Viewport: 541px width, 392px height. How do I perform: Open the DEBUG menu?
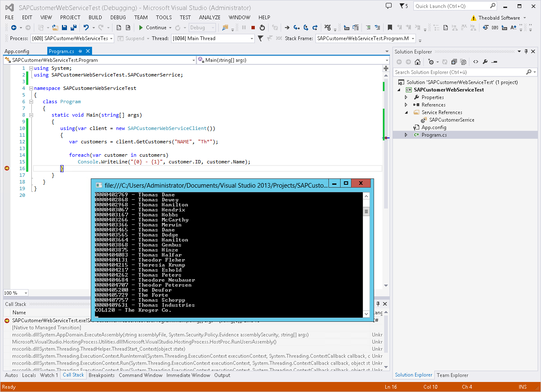tap(118, 18)
